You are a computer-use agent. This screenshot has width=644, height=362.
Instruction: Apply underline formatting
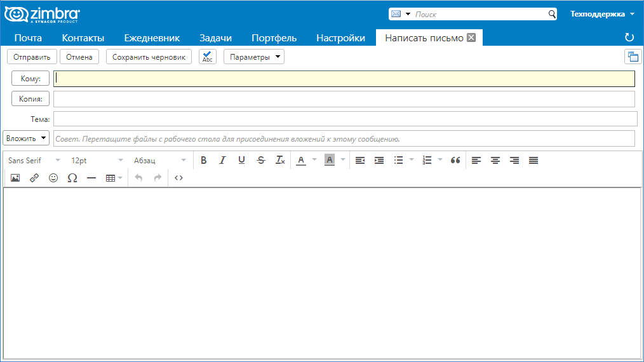click(x=241, y=160)
